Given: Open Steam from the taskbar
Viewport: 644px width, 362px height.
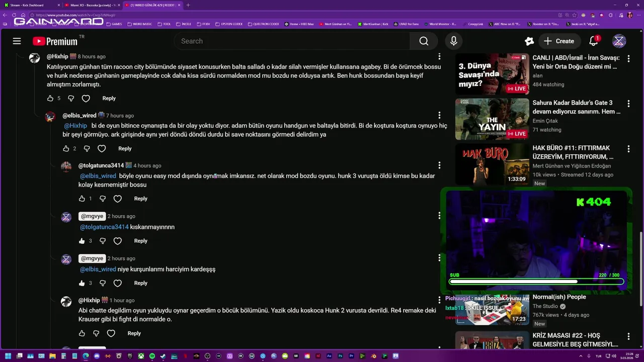Looking at the screenshot, I should [163, 356].
